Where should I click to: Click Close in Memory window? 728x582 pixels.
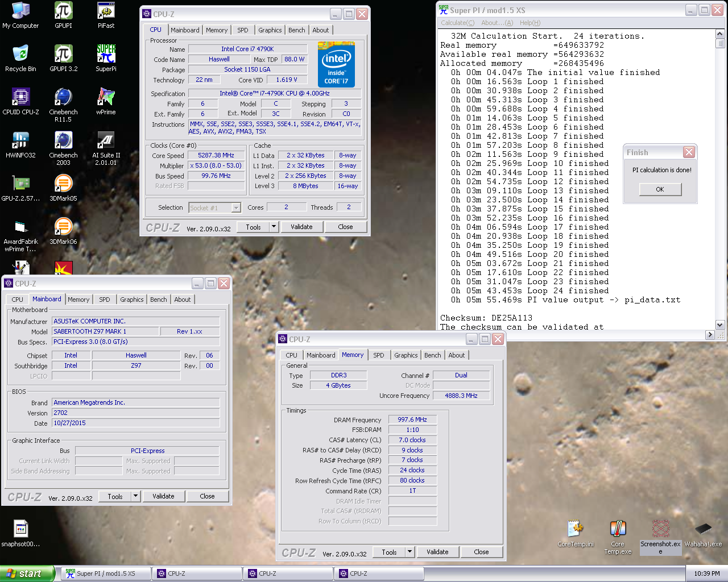(481, 552)
